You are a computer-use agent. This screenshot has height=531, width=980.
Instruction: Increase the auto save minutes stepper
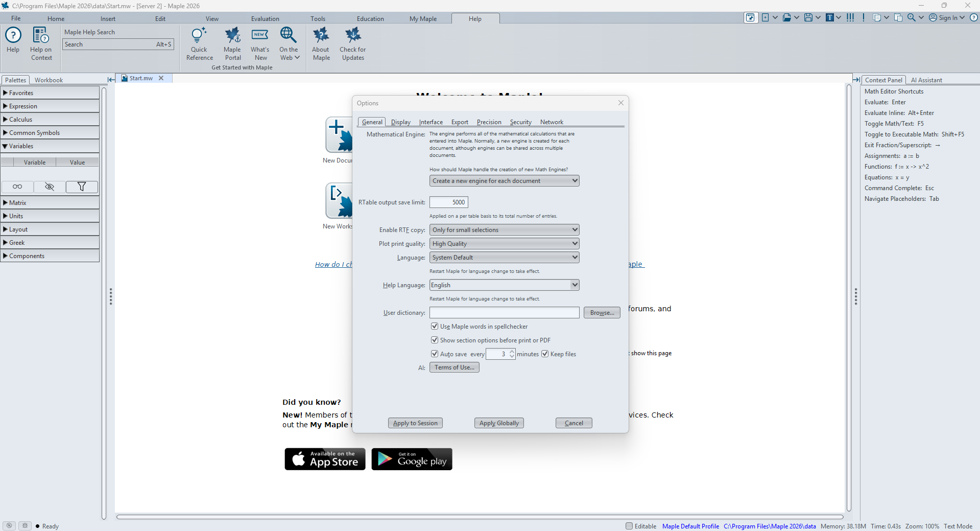(512, 352)
